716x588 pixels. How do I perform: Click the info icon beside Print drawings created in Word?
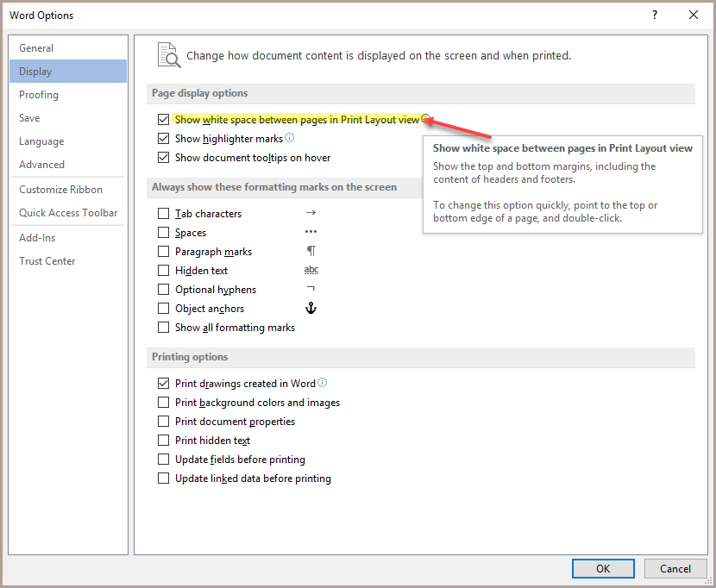pos(323,383)
